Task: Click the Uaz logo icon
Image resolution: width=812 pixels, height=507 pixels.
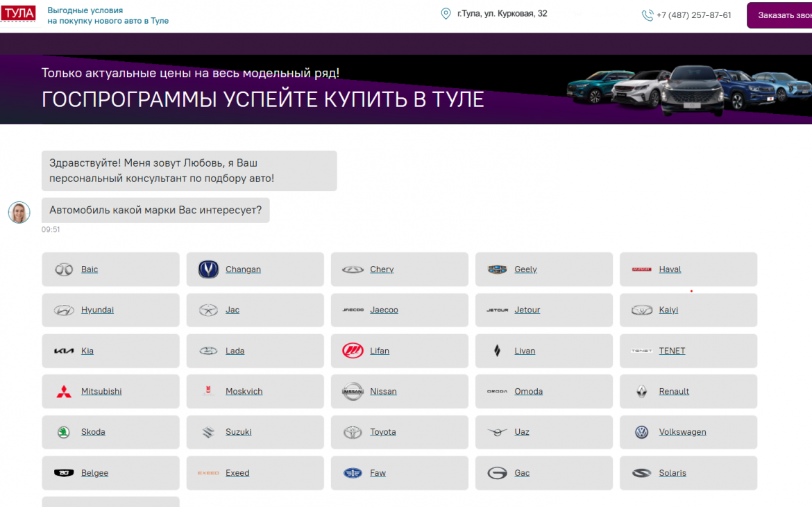Action: [497, 432]
